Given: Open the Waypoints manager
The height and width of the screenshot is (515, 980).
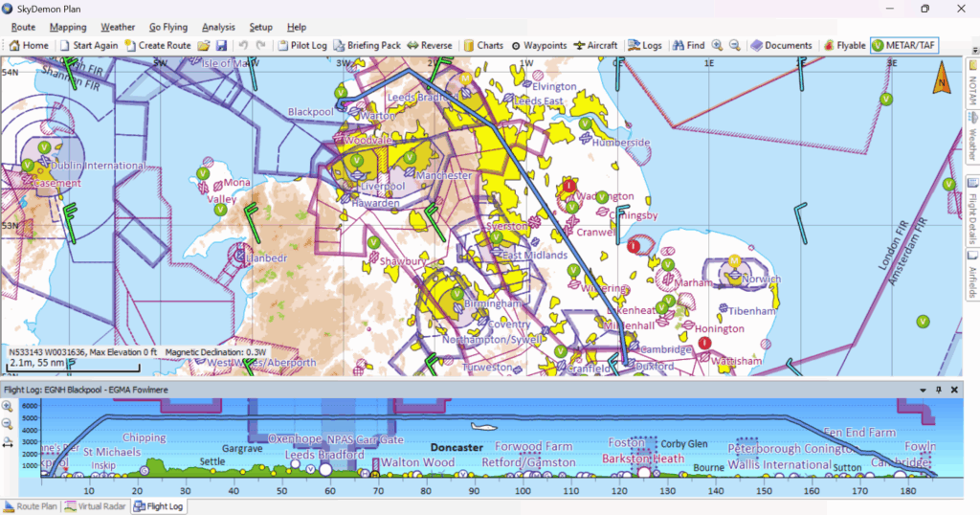Looking at the screenshot, I should (x=539, y=45).
